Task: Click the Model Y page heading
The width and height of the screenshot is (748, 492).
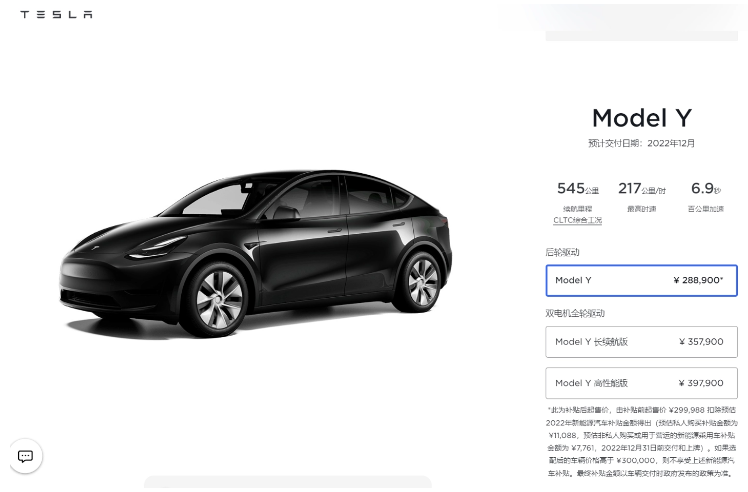Action: tap(642, 118)
